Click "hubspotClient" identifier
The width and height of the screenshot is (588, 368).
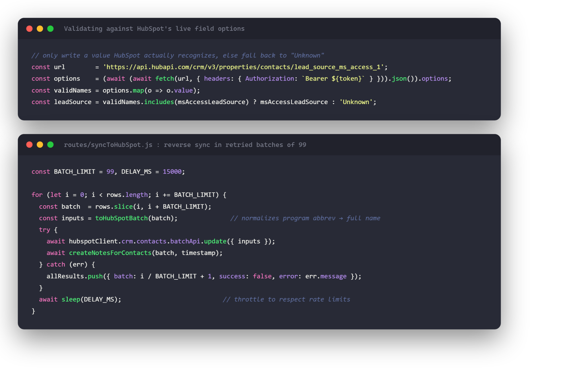93,241
